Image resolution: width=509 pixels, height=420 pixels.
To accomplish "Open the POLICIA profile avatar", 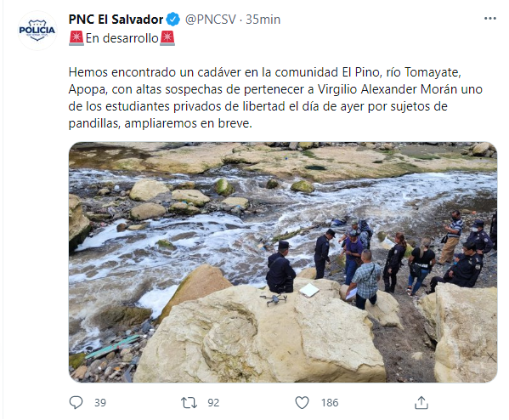I will 37,31.
